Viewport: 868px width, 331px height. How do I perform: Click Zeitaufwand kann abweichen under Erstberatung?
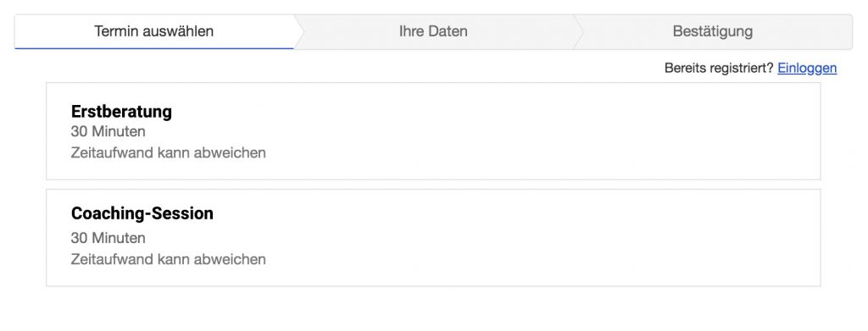click(169, 152)
